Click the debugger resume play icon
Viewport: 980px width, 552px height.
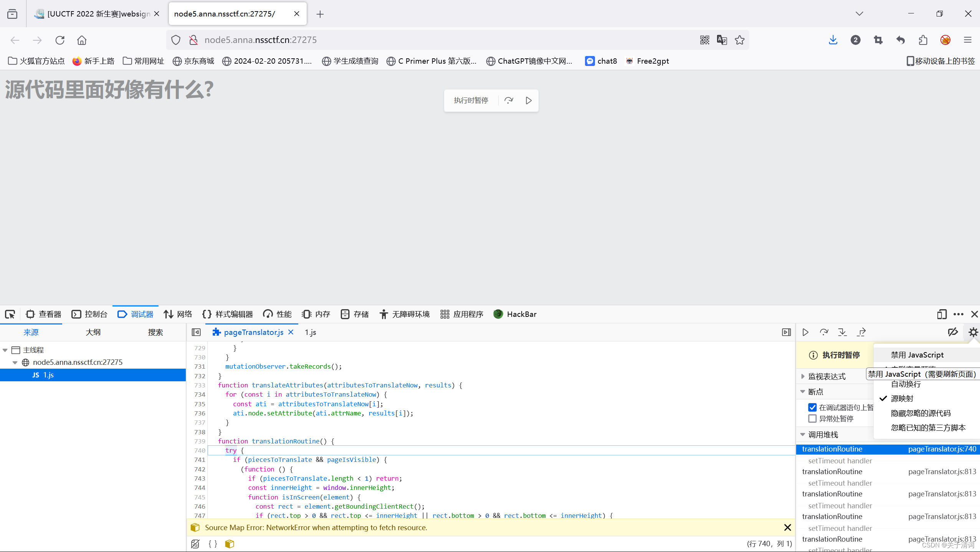(805, 332)
